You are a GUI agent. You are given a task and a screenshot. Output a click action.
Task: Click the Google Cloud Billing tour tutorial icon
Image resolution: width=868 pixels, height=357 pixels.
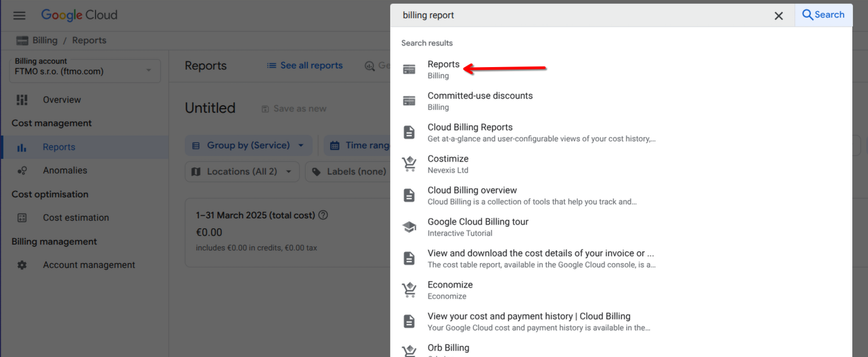click(409, 227)
